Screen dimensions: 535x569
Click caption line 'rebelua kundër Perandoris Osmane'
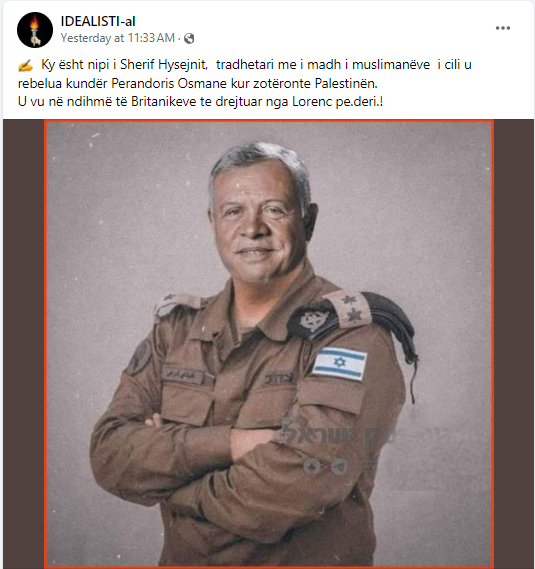(198, 83)
